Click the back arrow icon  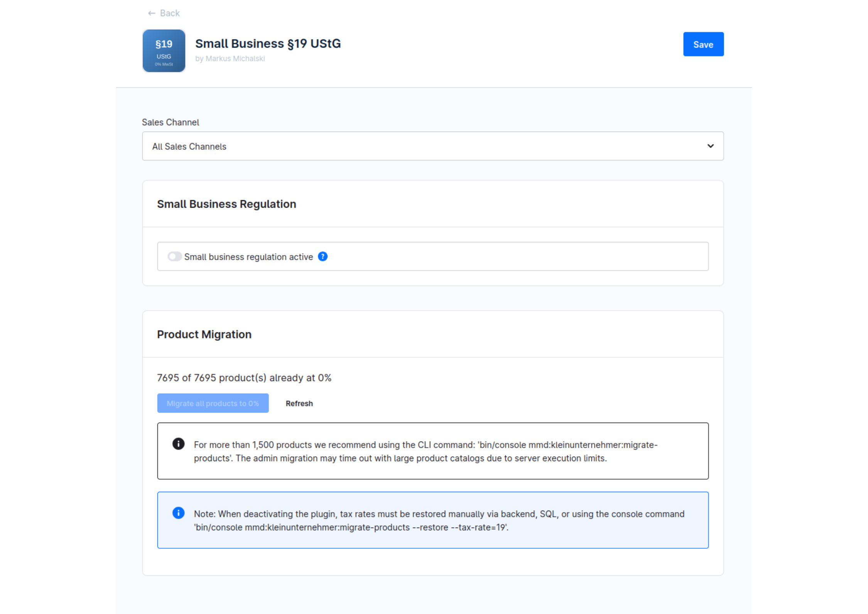tap(151, 13)
